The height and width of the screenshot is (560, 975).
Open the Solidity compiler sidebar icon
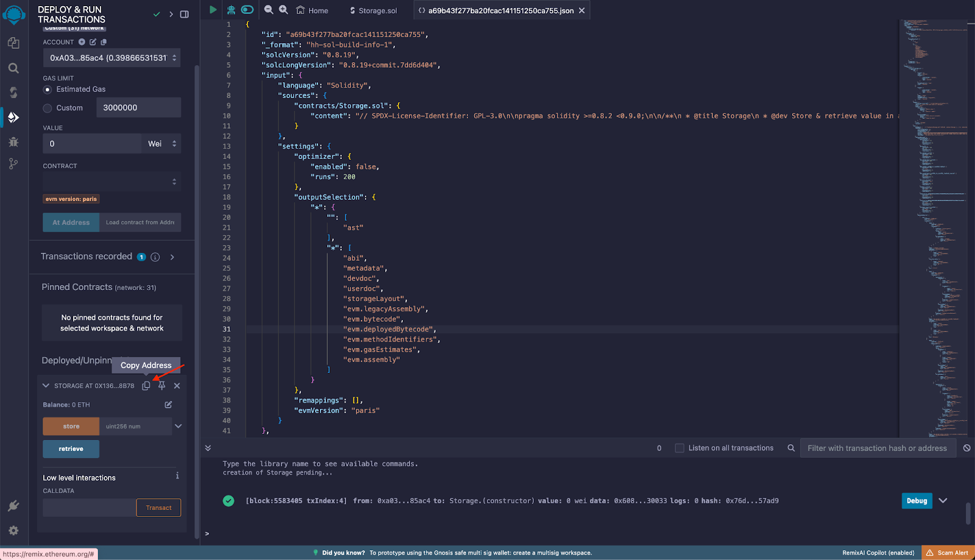13,93
